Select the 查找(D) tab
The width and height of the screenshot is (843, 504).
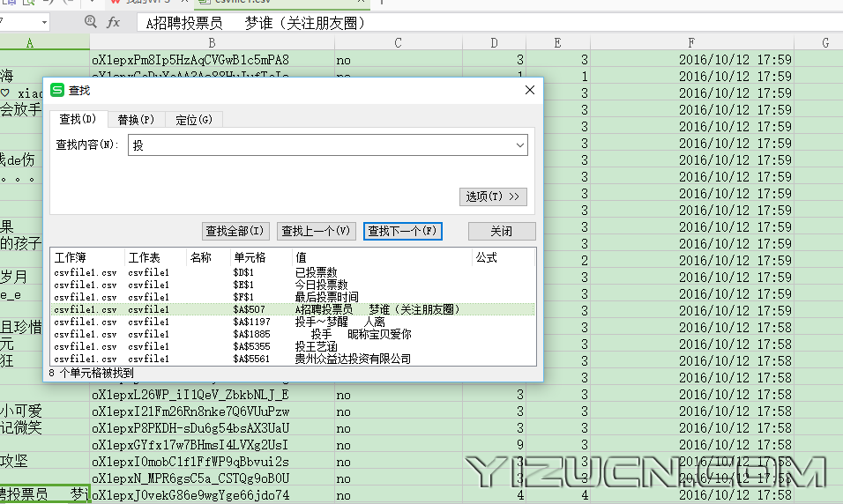point(77,120)
